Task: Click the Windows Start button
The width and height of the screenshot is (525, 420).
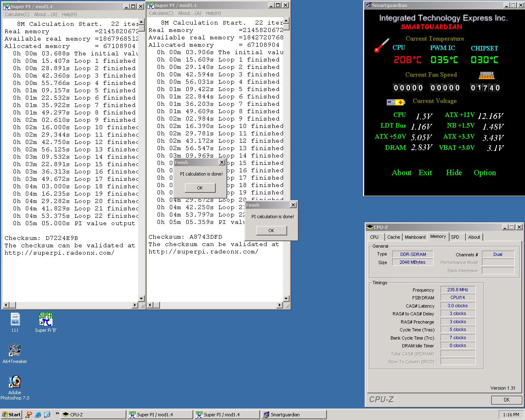Action: tap(11, 415)
